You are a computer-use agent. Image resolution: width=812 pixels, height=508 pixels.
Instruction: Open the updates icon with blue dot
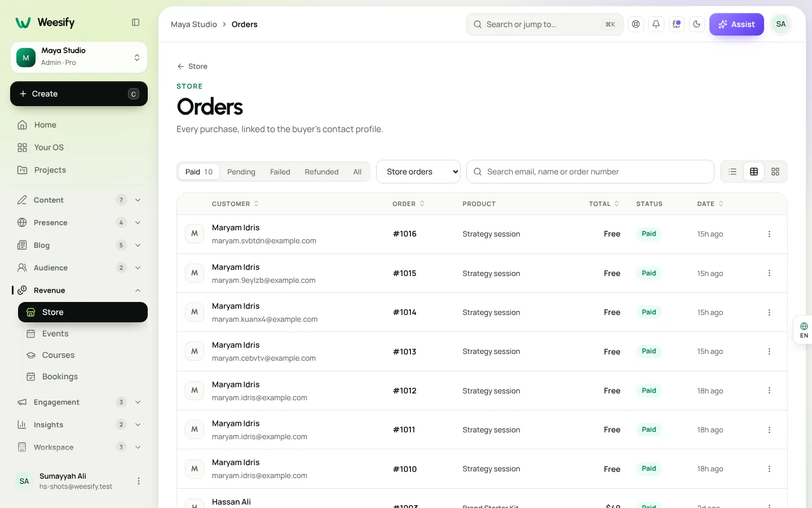click(677, 24)
